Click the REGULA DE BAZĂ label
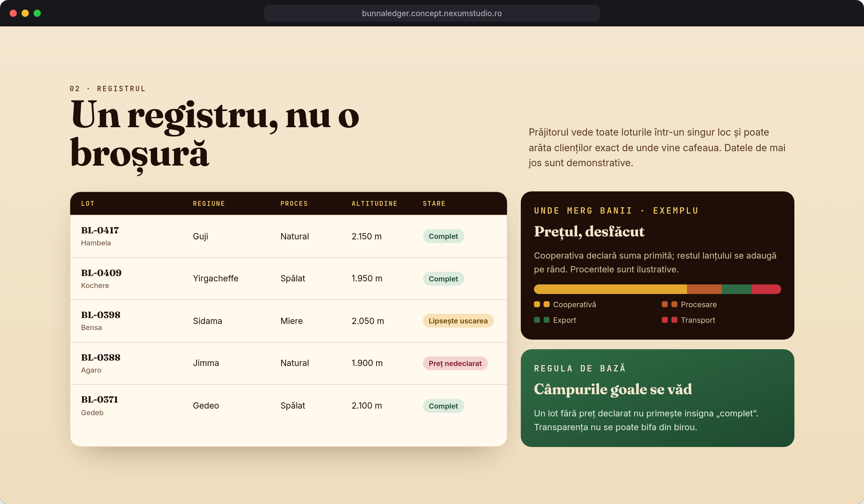864x504 pixels. click(580, 368)
